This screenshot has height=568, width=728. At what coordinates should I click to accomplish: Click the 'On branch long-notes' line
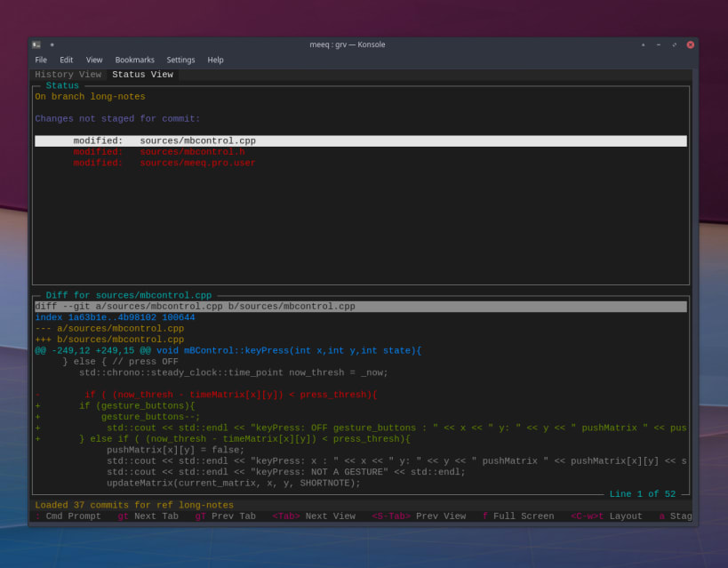click(x=90, y=97)
